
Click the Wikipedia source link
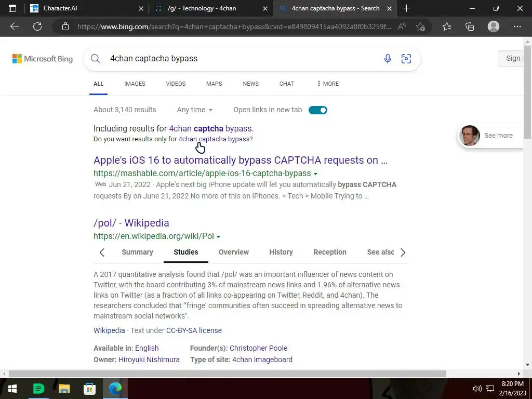[109, 330]
